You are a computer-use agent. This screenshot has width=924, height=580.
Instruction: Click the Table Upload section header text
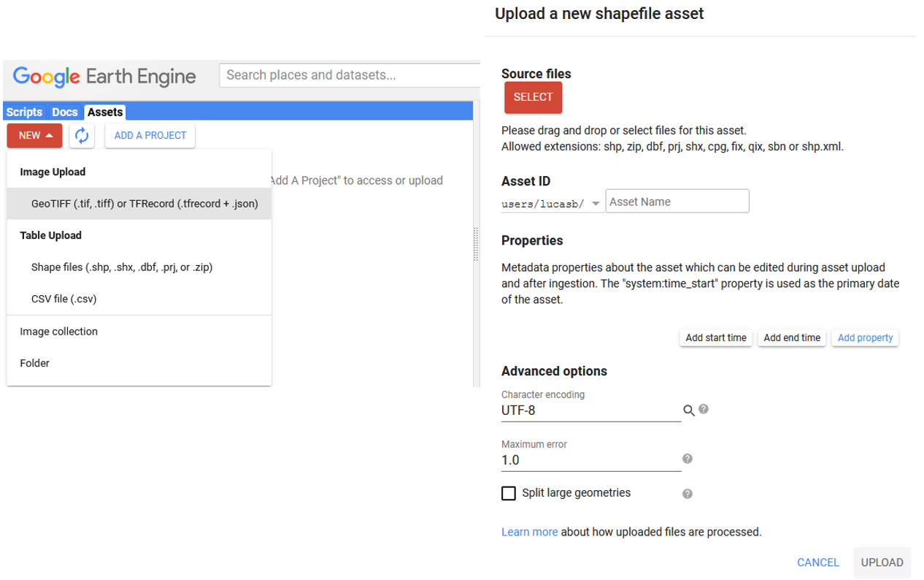(x=50, y=236)
